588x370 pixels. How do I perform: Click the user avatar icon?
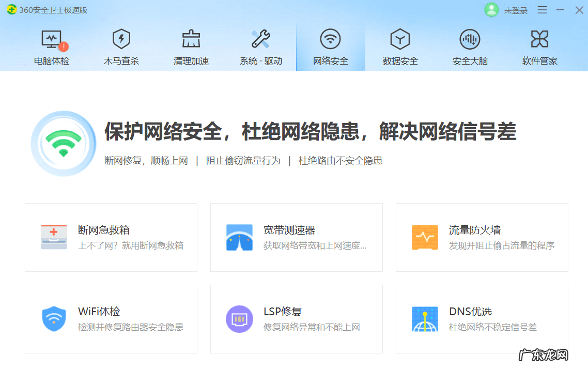click(x=491, y=9)
